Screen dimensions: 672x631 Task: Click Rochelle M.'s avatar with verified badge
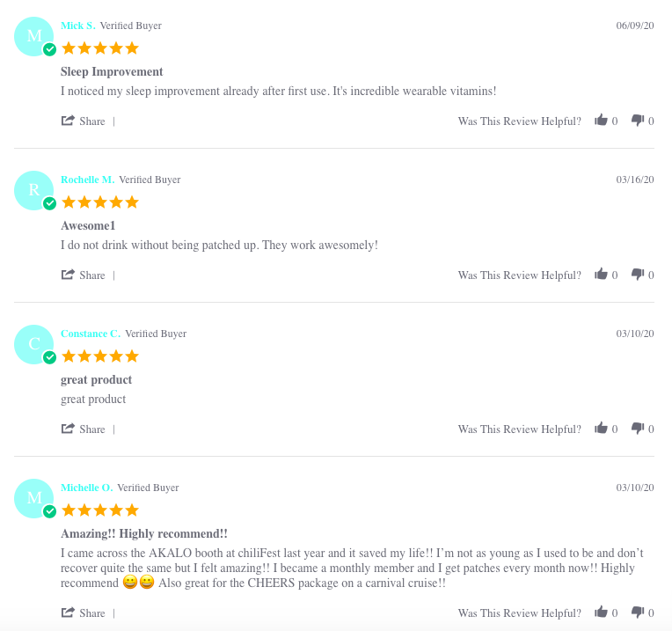click(x=34, y=190)
